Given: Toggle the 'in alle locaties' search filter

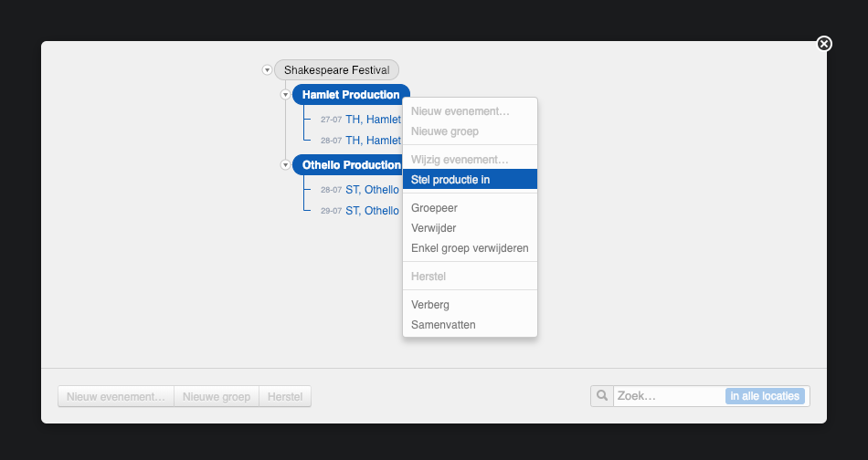Looking at the screenshot, I should coord(765,396).
